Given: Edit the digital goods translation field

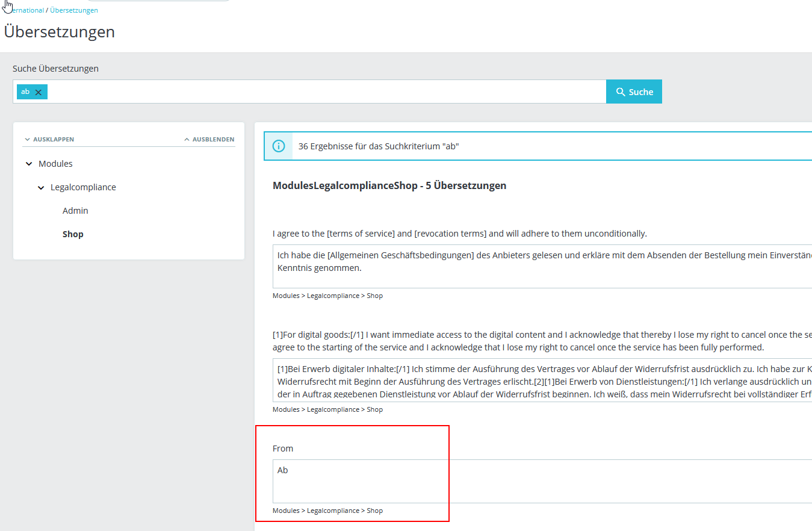Looking at the screenshot, I should (x=542, y=380).
